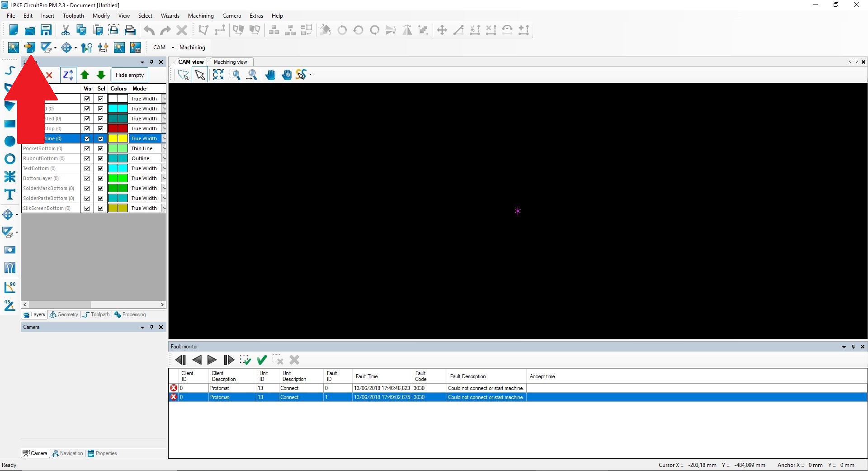
Task: Toggle Sel checkbox for SilkScreenBottom layer
Action: [100, 208]
